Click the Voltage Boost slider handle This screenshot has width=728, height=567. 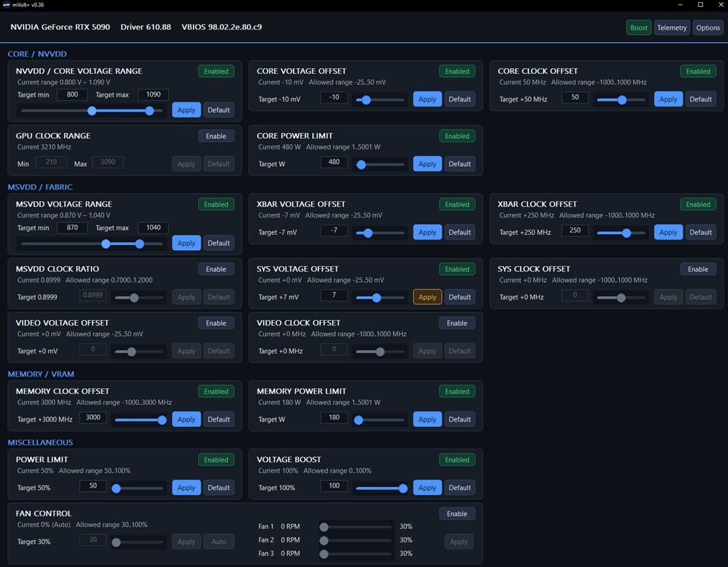pyautogui.click(x=403, y=488)
